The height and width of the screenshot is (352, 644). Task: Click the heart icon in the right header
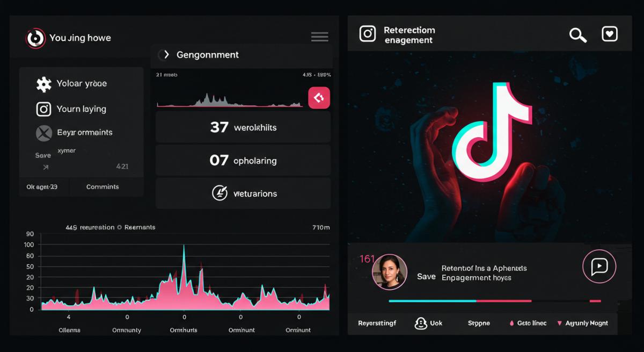click(610, 34)
